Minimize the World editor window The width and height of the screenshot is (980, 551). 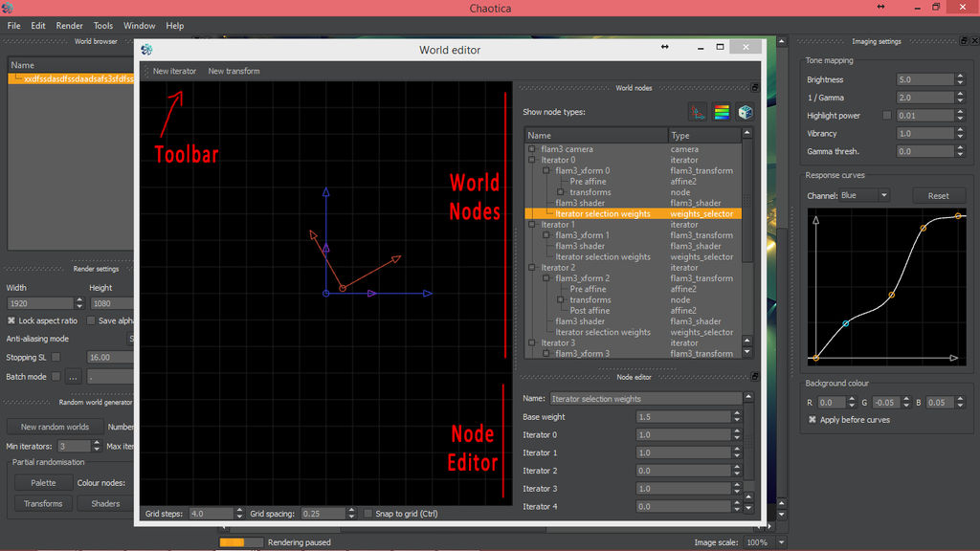coord(701,48)
